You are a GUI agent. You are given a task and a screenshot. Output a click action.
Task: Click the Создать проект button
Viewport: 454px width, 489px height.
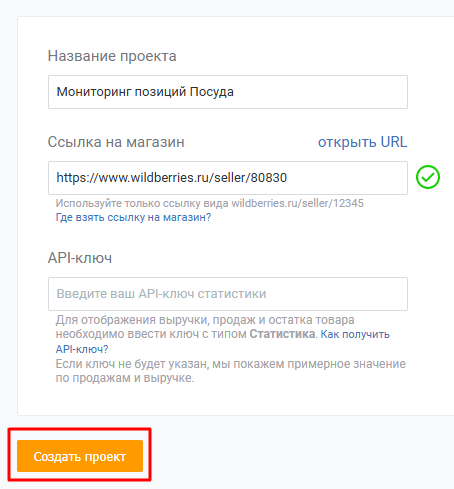80,456
